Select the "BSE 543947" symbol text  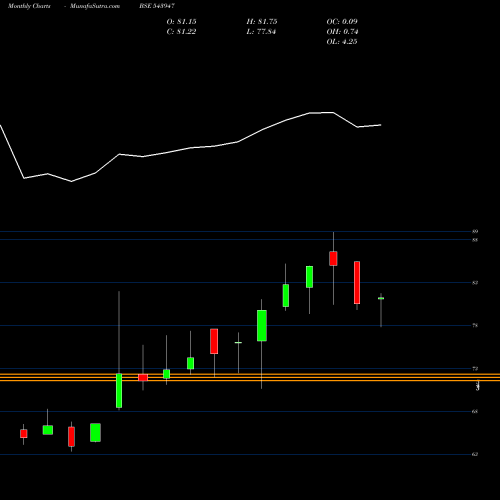point(157,6)
